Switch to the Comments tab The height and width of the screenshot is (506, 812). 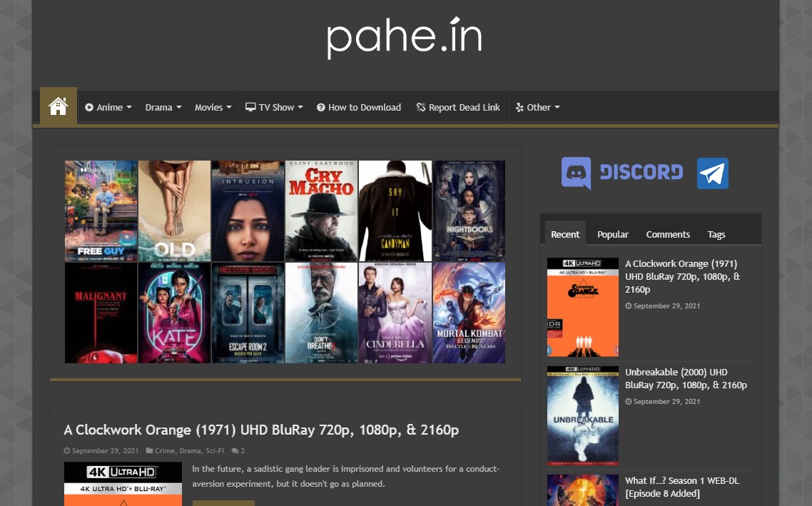click(x=668, y=234)
